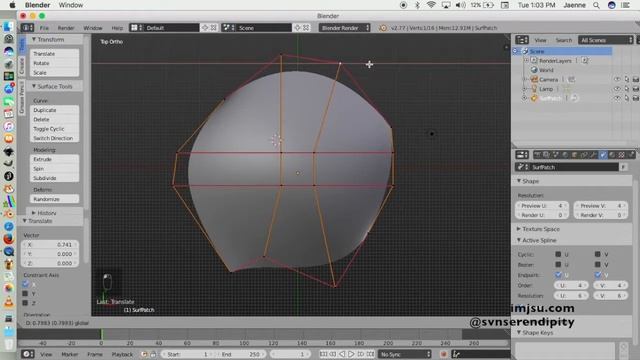Toggle Cyclic V checkbox
The height and width of the screenshot is (360, 640).
(x=598, y=254)
